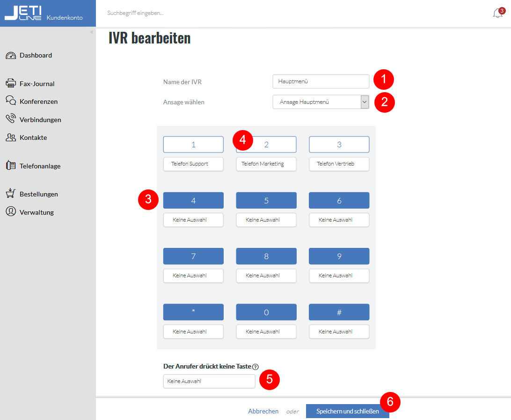Click the Kontakte people icon
The image size is (511, 420).
11,138
